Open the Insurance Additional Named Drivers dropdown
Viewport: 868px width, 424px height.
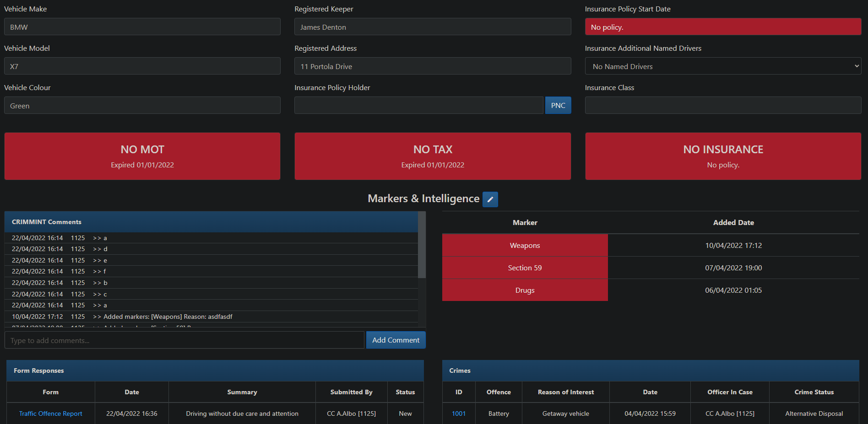click(x=722, y=66)
